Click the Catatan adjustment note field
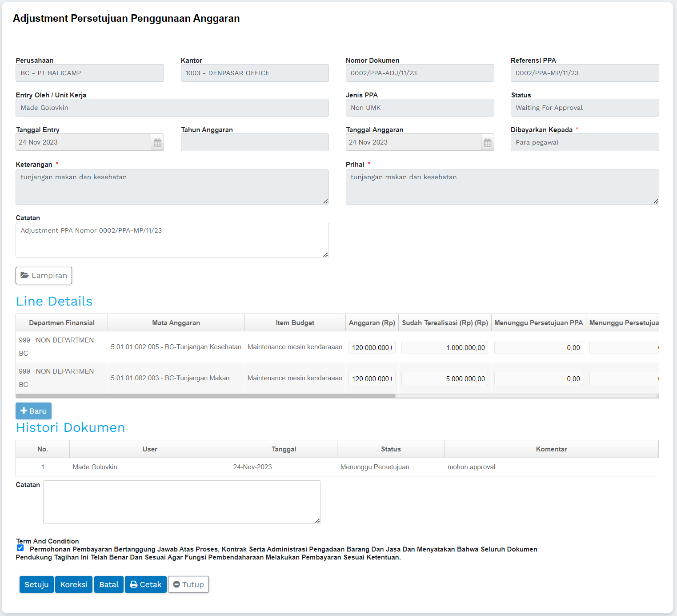This screenshot has width=677, height=616. click(172, 240)
